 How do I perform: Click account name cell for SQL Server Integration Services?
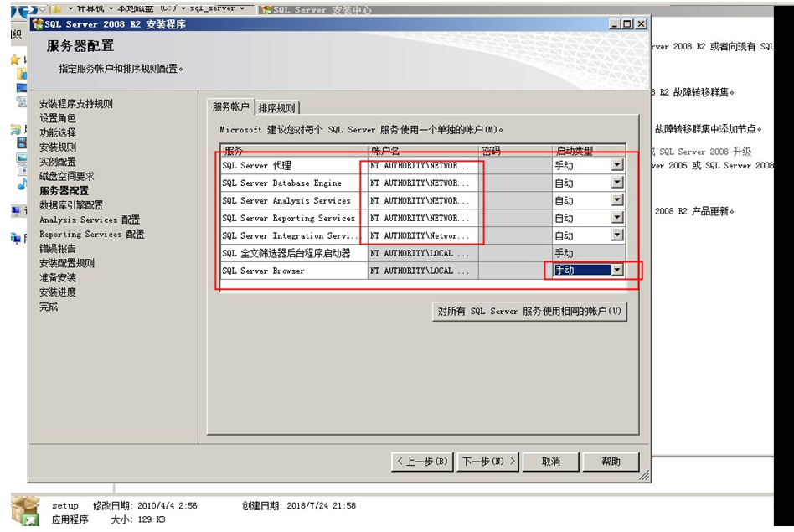[423, 235]
